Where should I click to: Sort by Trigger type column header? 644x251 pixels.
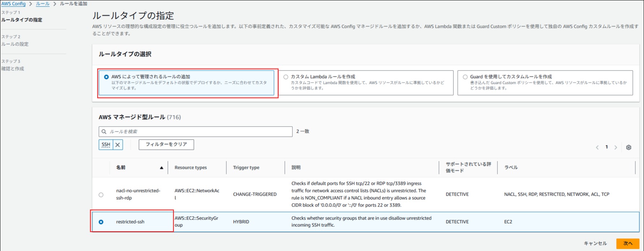246,168
